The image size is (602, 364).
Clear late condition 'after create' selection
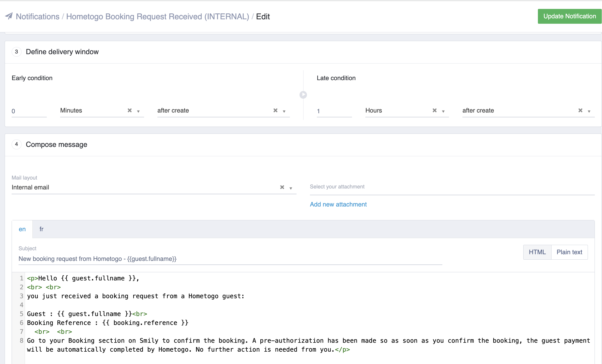(580, 111)
